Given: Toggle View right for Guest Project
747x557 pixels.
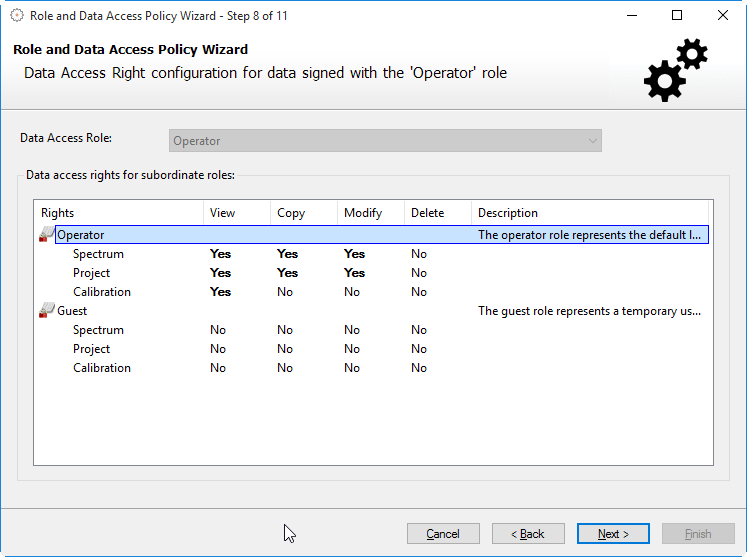Looking at the screenshot, I should click(218, 349).
